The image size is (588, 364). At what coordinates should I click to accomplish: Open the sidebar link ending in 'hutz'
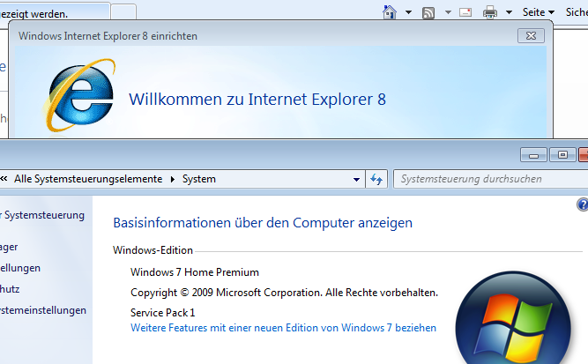coord(10,289)
